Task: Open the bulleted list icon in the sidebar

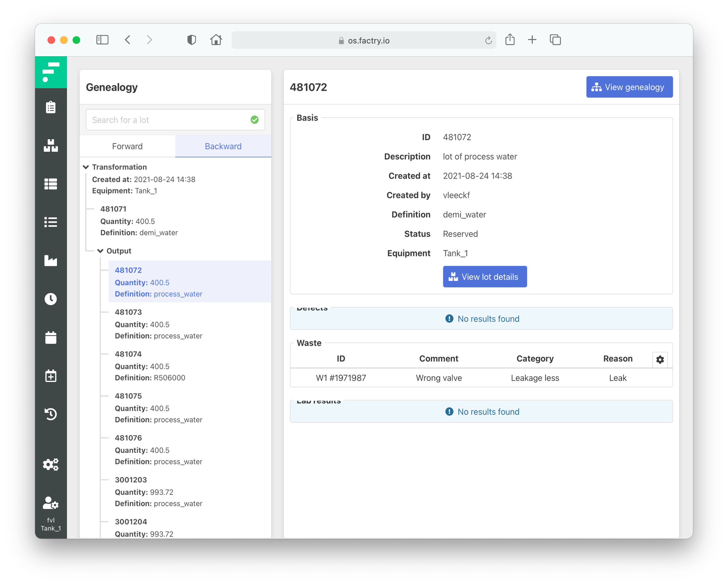Action: [x=51, y=222]
